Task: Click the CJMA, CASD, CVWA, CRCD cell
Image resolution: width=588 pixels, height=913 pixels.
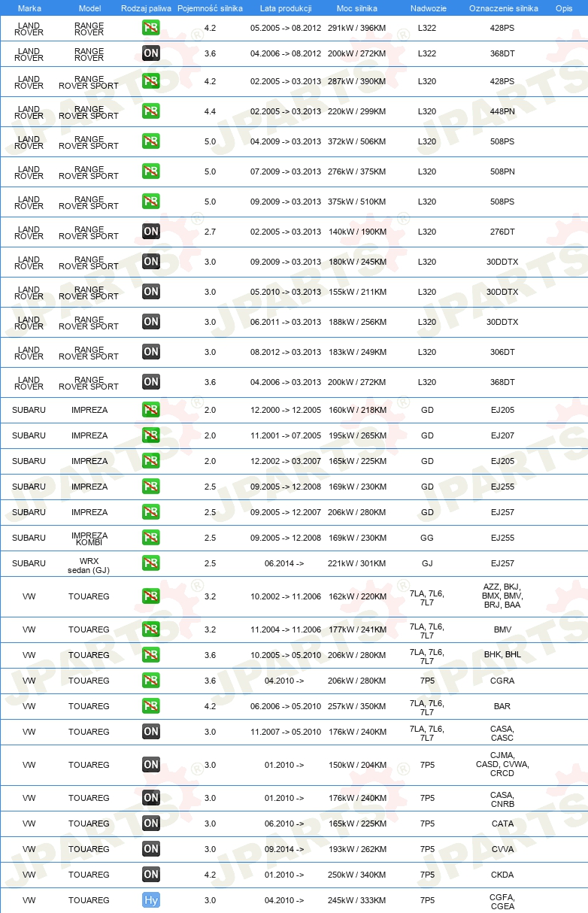Action: click(x=502, y=765)
